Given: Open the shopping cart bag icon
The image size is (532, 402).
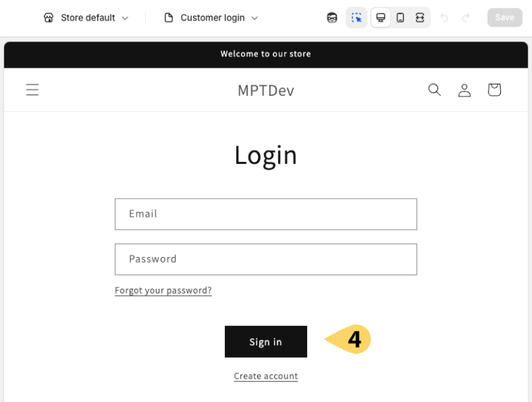Looking at the screenshot, I should [x=494, y=90].
